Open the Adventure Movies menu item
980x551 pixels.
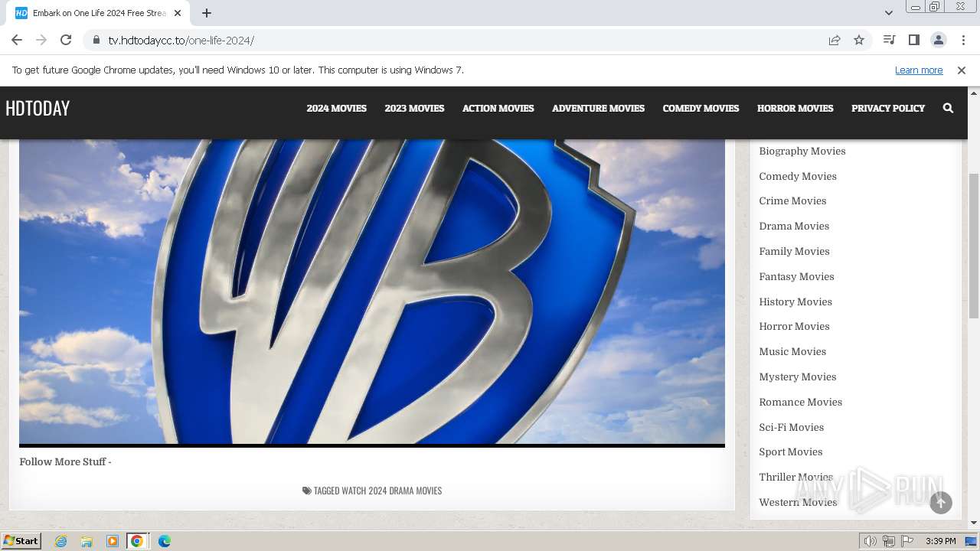click(x=598, y=108)
